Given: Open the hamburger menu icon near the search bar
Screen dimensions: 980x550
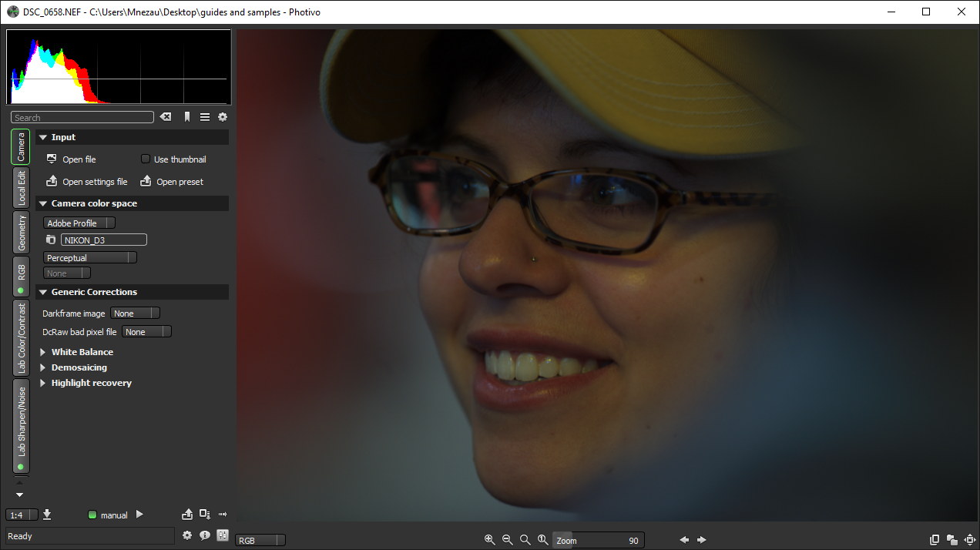Looking at the screenshot, I should pos(204,116).
